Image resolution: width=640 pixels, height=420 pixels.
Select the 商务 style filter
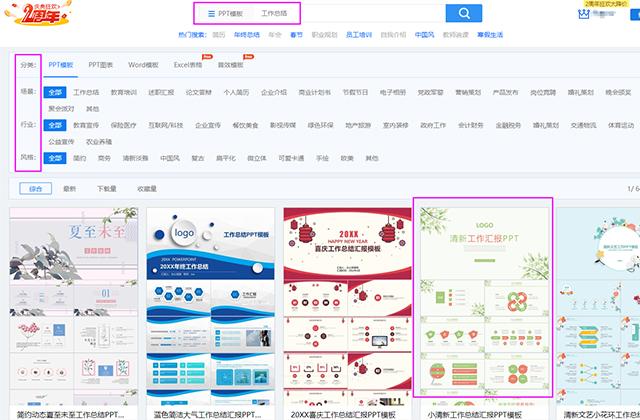(x=104, y=158)
